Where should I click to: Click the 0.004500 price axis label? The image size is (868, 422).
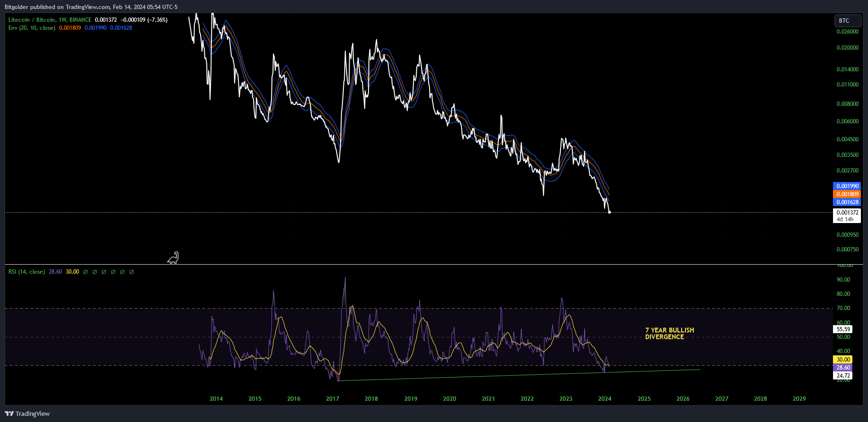[847, 139]
